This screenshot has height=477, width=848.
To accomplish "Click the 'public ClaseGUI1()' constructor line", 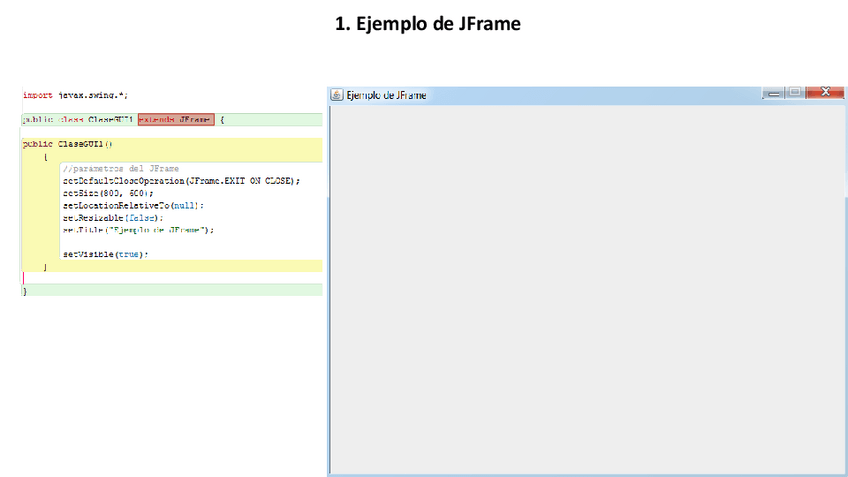I will [68, 144].
